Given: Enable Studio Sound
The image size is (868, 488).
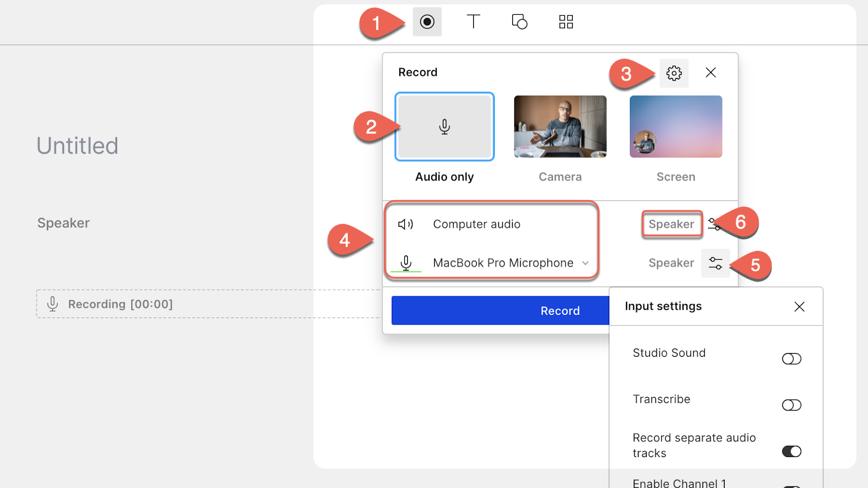Looking at the screenshot, I should [x=791, y=358].
